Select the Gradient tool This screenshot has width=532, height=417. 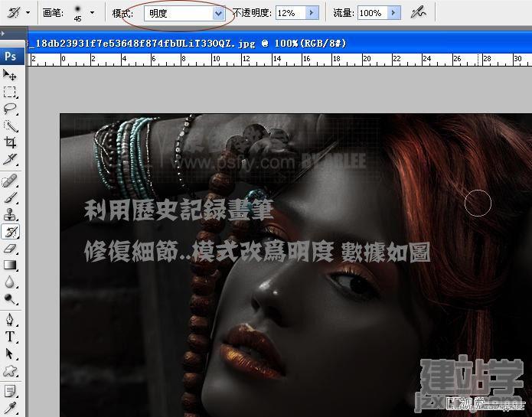click(x=10, y=265)
